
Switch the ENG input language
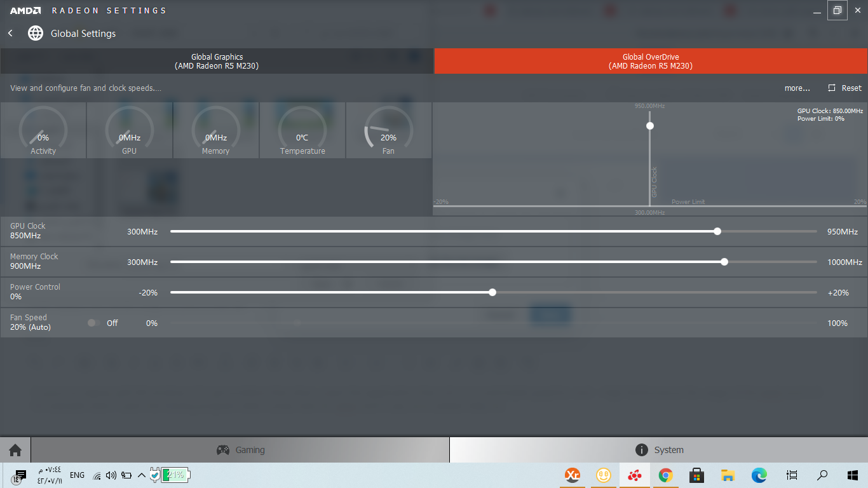coord(77,475)
